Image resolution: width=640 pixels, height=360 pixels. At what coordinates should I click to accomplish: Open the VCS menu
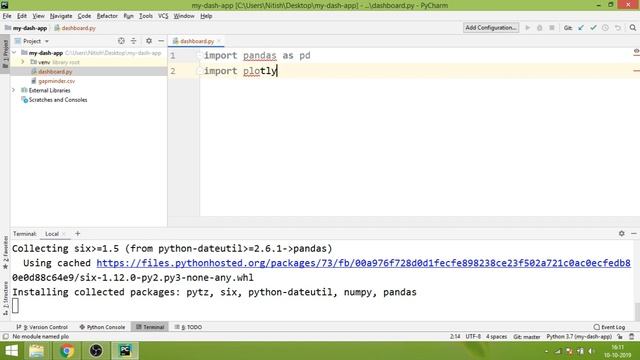[163, 16]
